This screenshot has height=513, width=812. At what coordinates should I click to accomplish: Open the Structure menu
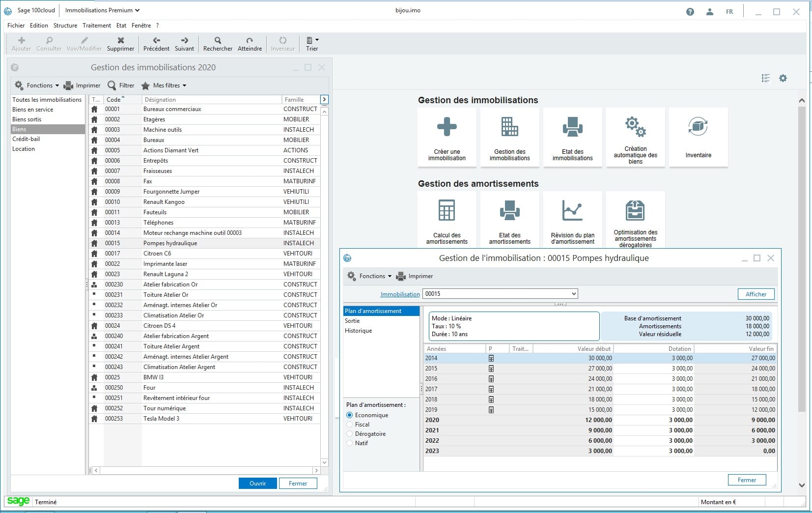[x=65, y=26]
